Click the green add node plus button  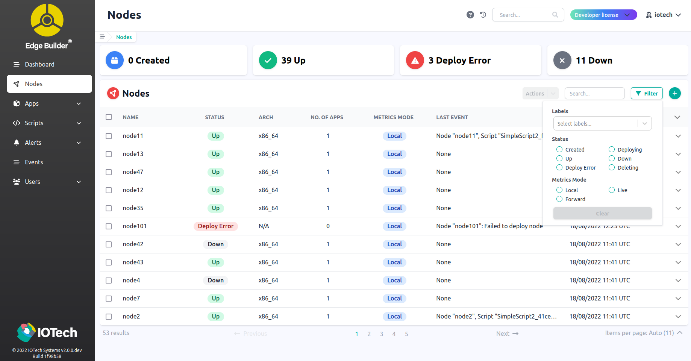(x=675, y=93)
